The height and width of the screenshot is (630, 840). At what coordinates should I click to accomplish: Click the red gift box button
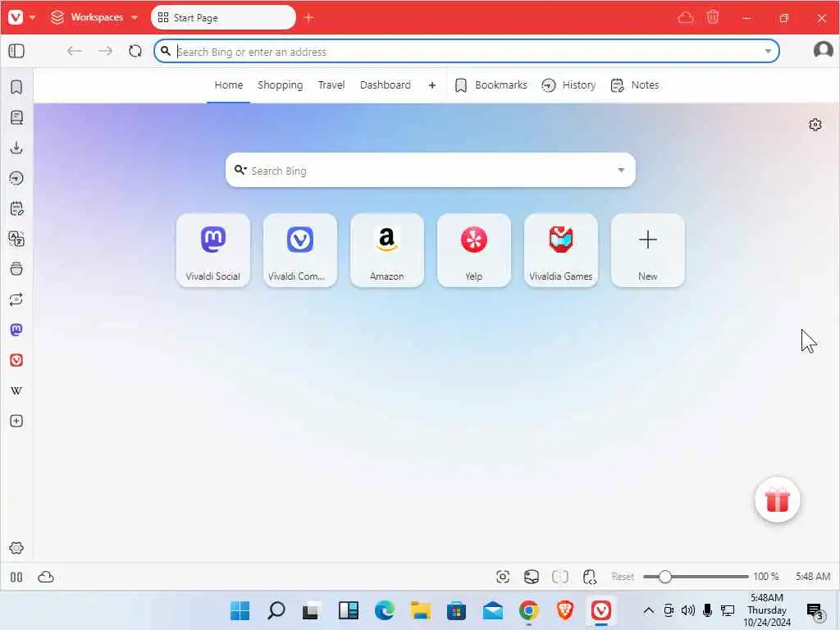(x=777, y=500)
